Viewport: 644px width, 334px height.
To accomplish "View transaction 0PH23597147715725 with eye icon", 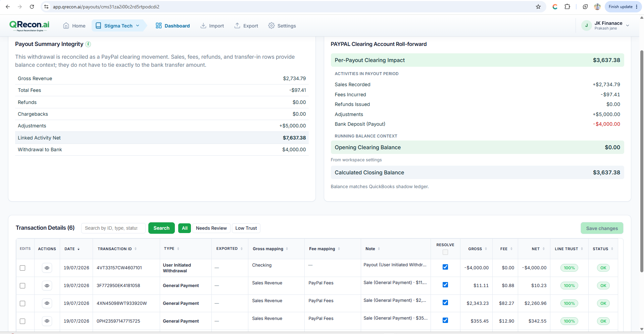I will tap(47, 321).
